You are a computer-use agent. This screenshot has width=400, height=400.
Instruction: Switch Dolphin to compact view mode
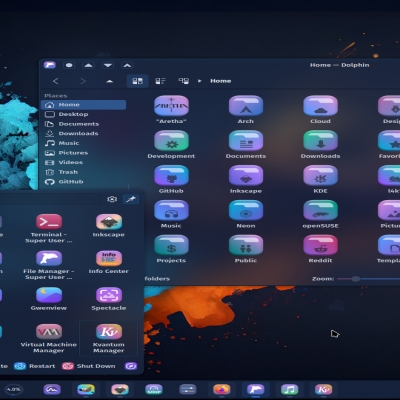point(160,81)
